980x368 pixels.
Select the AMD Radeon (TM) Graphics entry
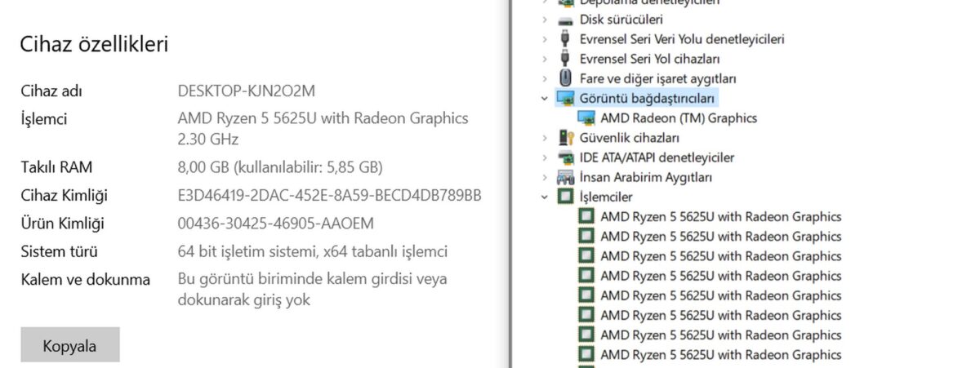(x=679, y=118)
